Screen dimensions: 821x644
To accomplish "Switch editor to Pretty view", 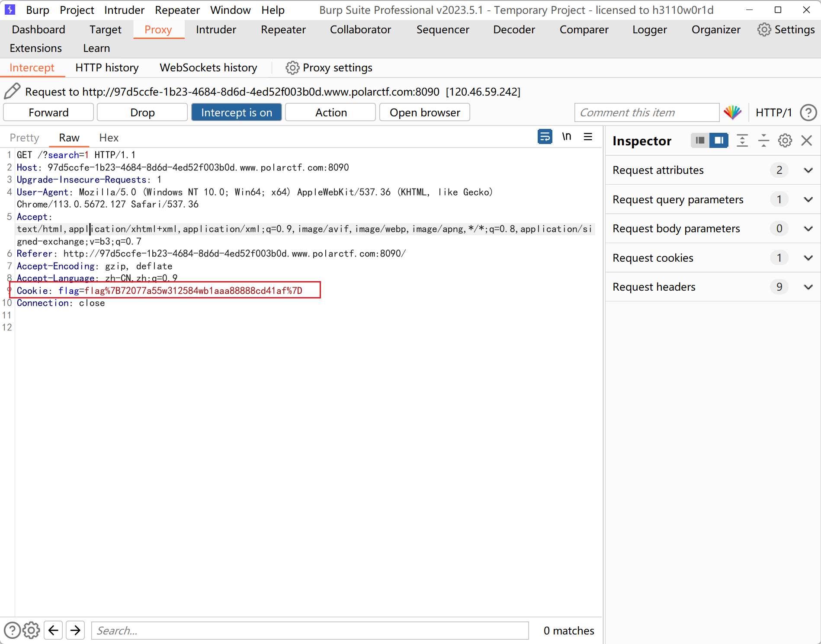I will [x=24, y=138].
